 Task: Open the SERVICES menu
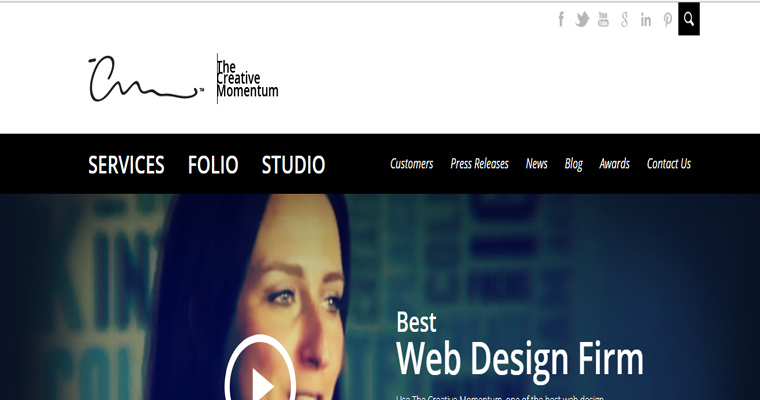pyautogui.click(x=126, y=165)
